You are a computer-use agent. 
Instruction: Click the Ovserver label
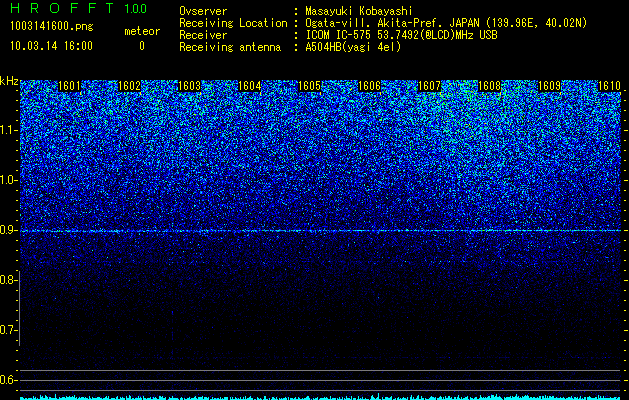[x=203, y=11]
